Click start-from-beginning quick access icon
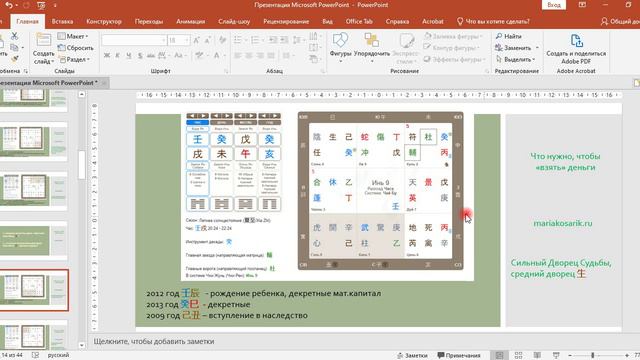This screenshot has height=360, width=640. pyautogui.click(x=41, y=5)
